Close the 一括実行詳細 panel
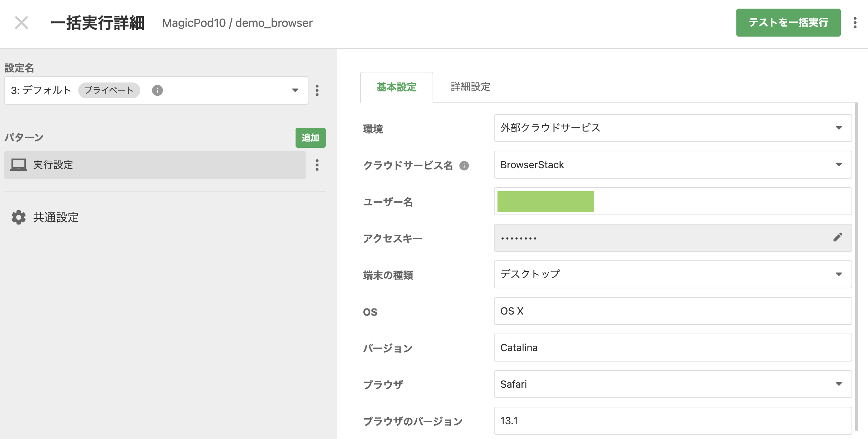Image resolution: width=868 pixels, height=439 pixels. click(22, 23)
